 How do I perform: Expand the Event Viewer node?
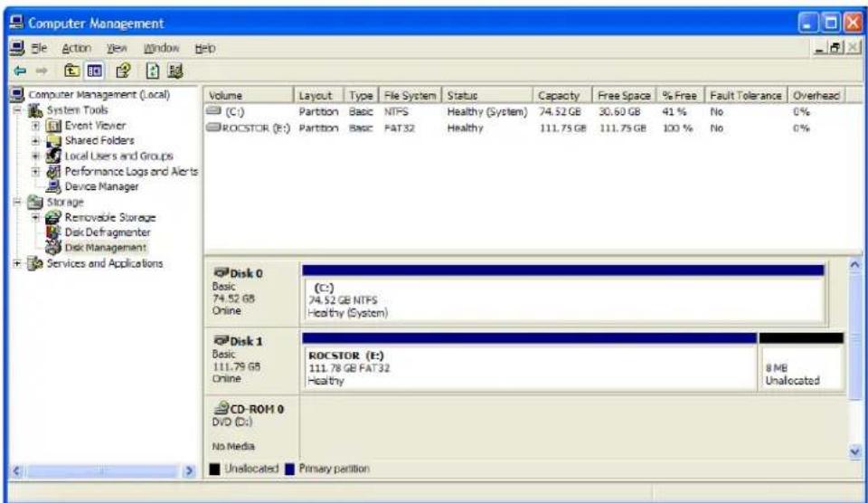point(35,126)
